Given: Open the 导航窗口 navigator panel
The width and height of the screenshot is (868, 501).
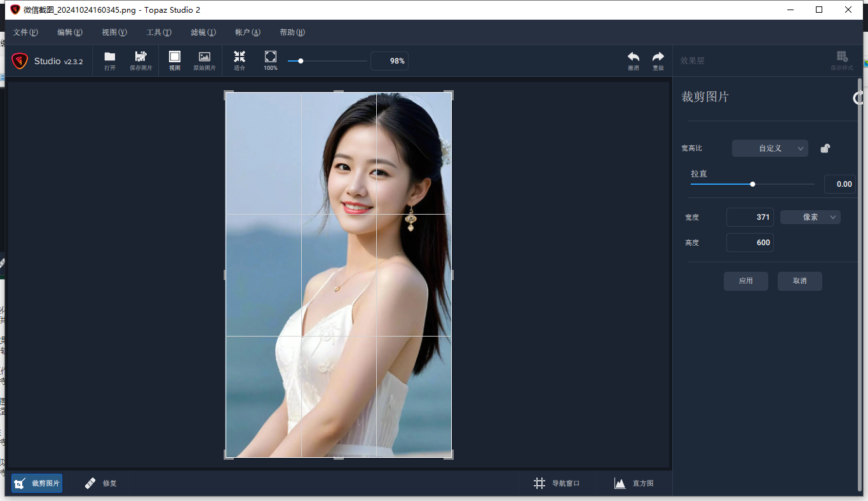Looking at the screenshot, I should [x=557, y=483].
